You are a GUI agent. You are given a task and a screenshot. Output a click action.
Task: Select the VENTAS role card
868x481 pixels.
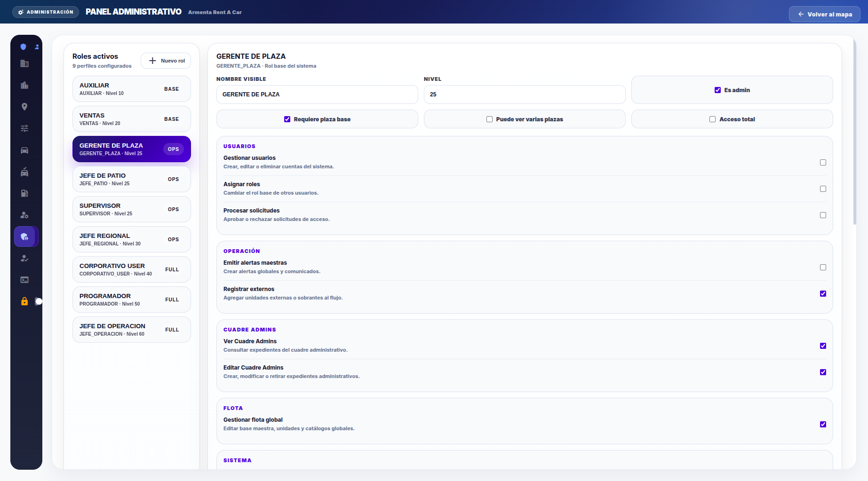(132, 119)
